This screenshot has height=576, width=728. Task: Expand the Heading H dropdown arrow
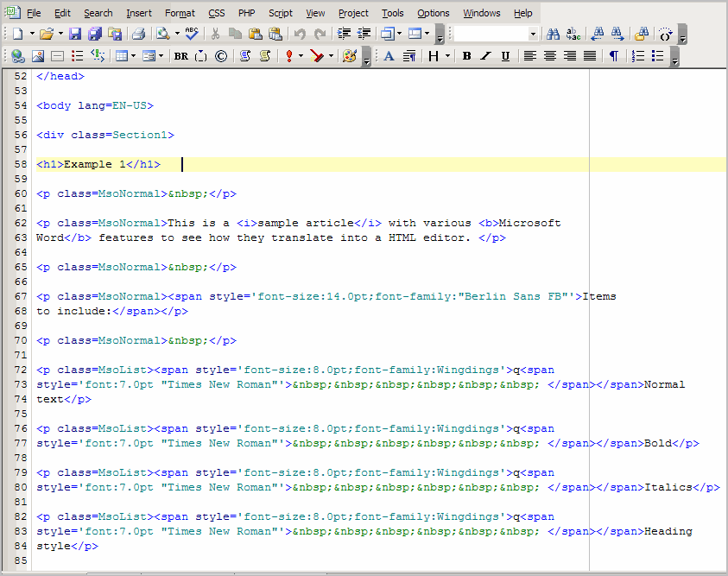(x=447, y=56)
